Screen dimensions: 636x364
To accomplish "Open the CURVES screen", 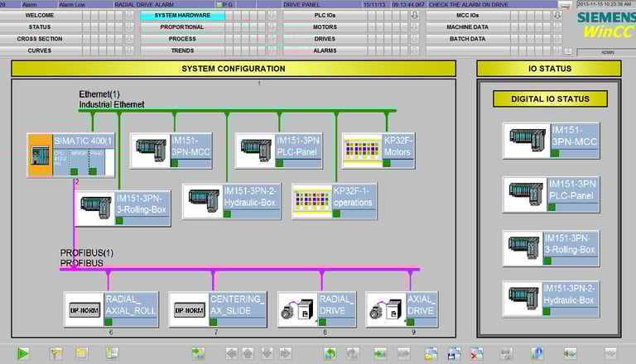I will [40, 50].
